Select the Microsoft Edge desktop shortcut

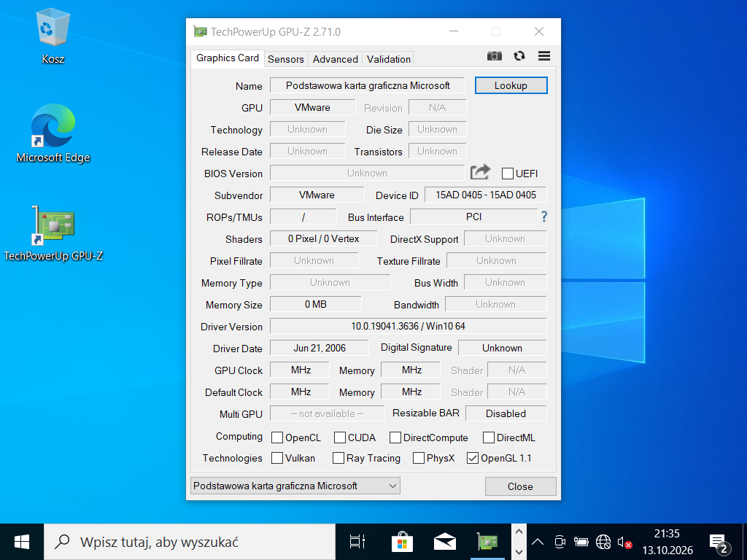tap(53, 134)
